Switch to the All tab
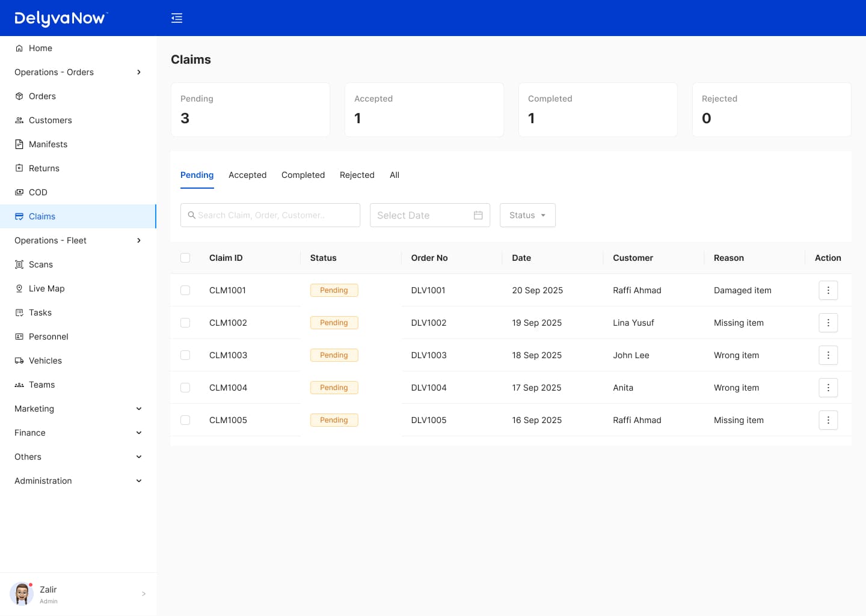 [x=395, y=175]
